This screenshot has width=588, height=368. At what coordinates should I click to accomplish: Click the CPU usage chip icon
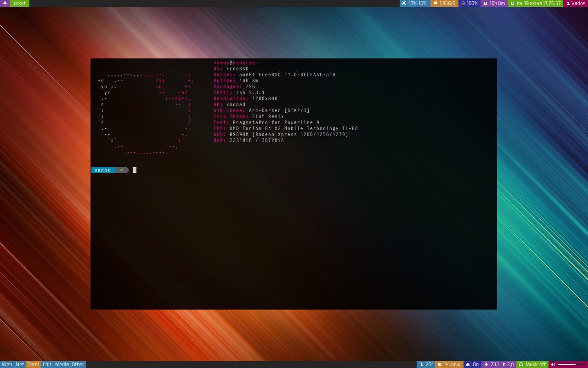pyautogui.click(x=404, y=3)
